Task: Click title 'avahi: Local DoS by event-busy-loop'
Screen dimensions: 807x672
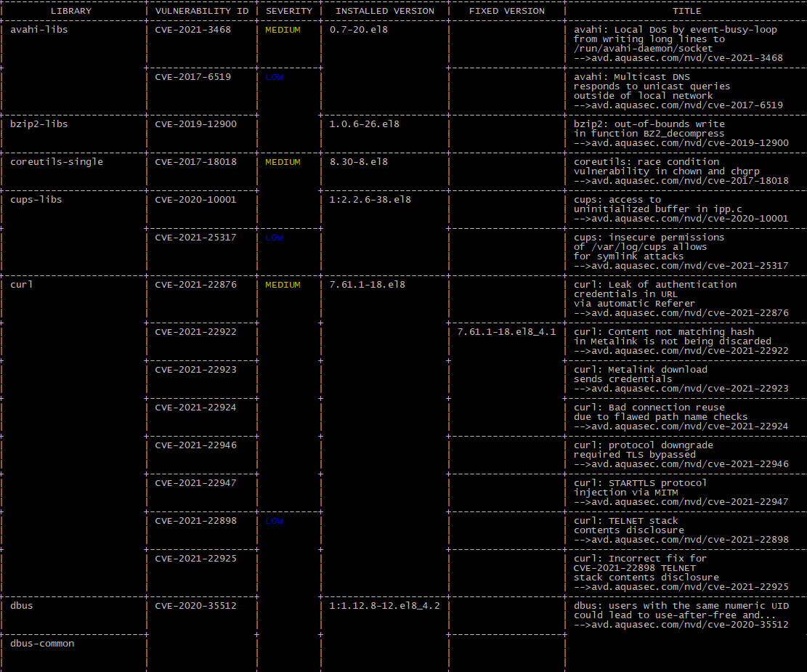Action: (x=676, y=29)
